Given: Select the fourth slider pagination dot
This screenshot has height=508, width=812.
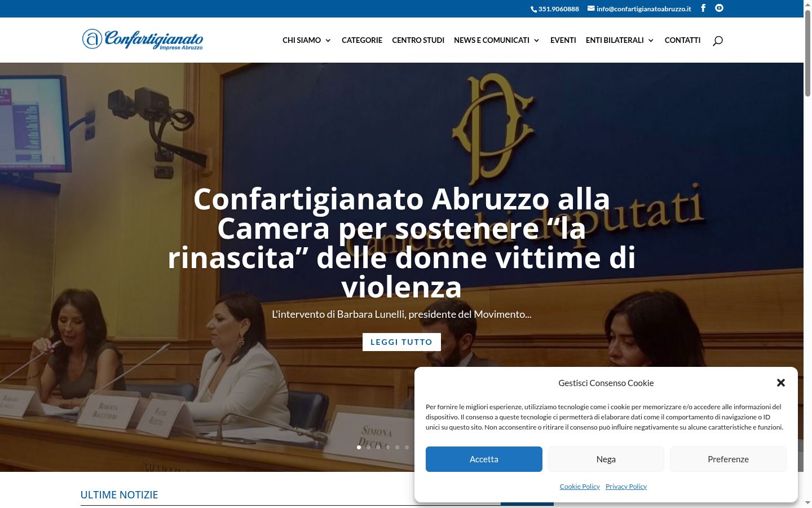Looking at the screenshot, I should tap(387, 447).
